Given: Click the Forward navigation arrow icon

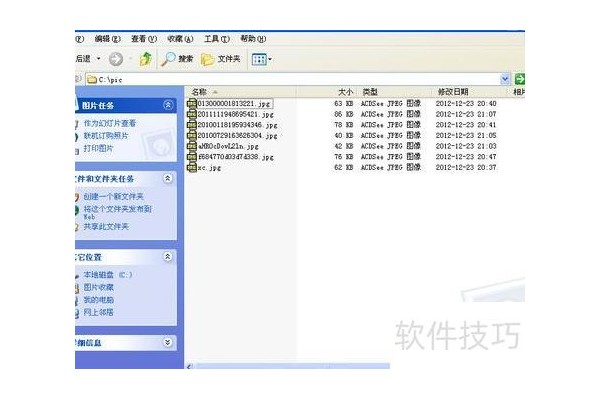Looking at the screenshot, I should pyautogui.click(x=116, y=59).
